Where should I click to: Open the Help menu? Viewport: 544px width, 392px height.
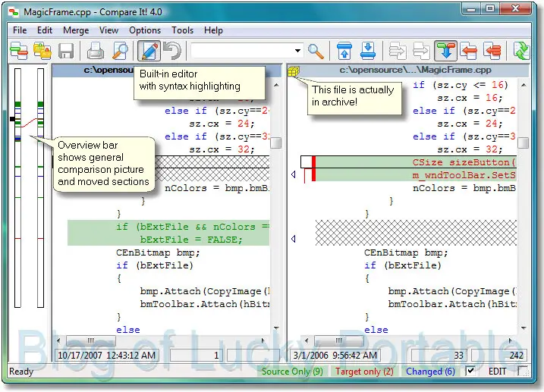coord(213,30)
